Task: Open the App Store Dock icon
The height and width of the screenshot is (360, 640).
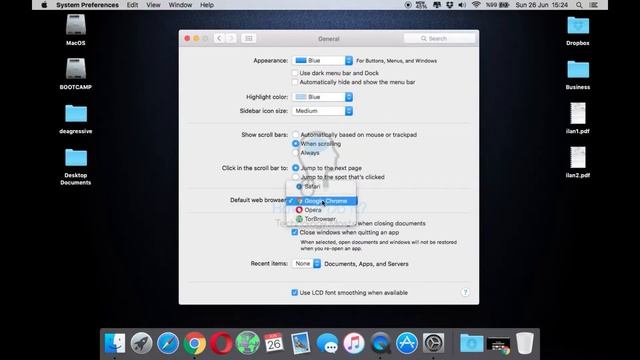Action: click(407, 343)
